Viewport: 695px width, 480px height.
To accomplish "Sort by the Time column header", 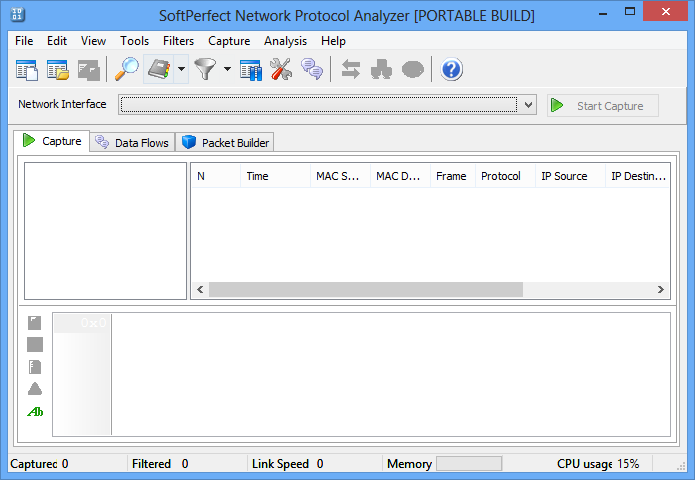I will (x=275, y=176).
